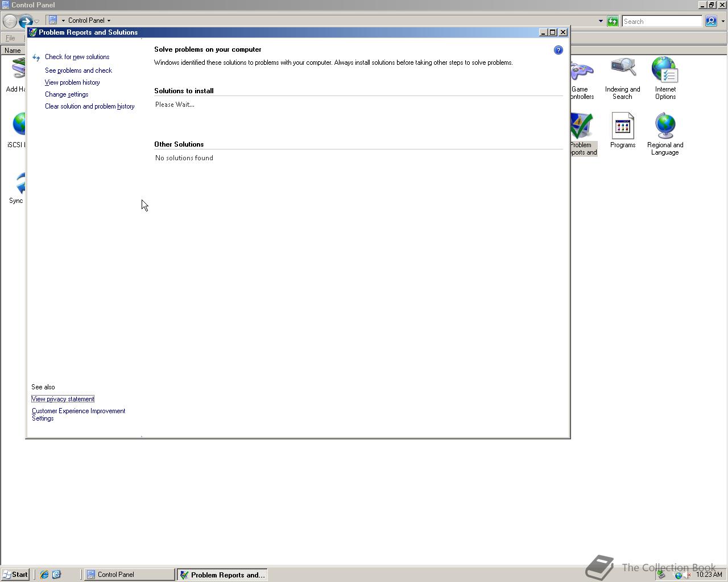728x582 pixels.
Task: Open the recent pages dropdown beside Forward
Action: coord(37,22)
